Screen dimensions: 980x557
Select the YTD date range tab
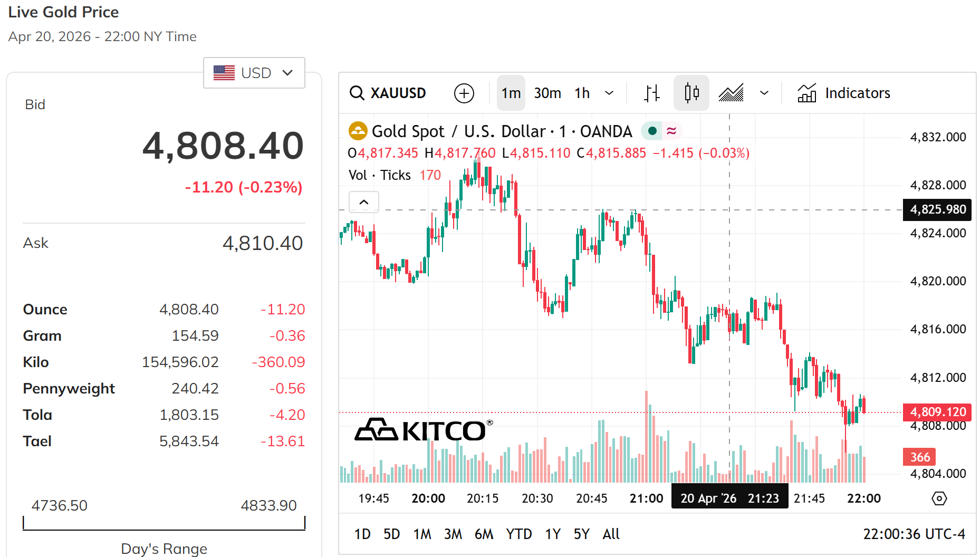(x=519, y=534)
